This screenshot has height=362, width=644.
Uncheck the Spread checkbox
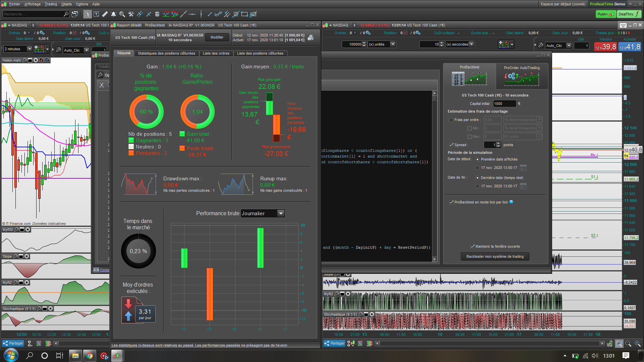[x=451, y=145]
